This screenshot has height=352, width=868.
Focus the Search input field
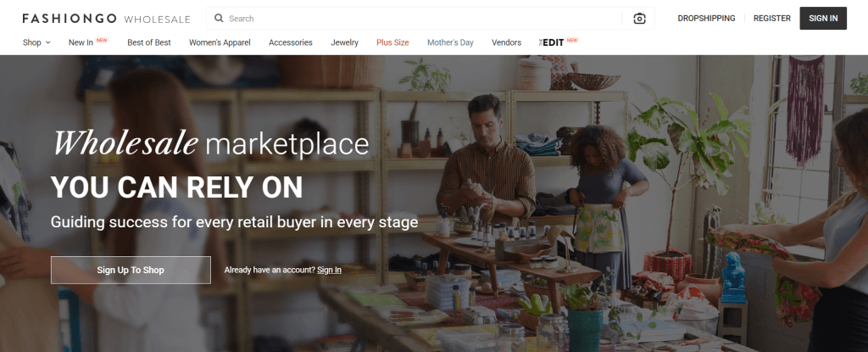[x=420, y=19]
